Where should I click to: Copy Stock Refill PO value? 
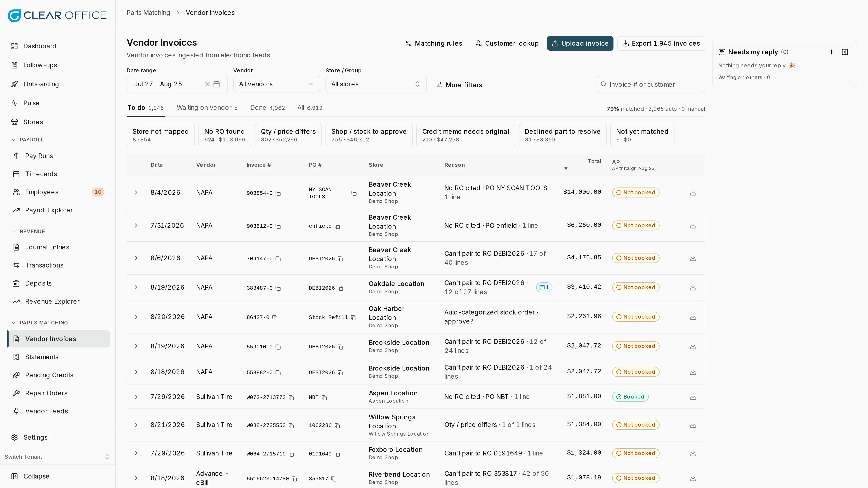(354, 318)
